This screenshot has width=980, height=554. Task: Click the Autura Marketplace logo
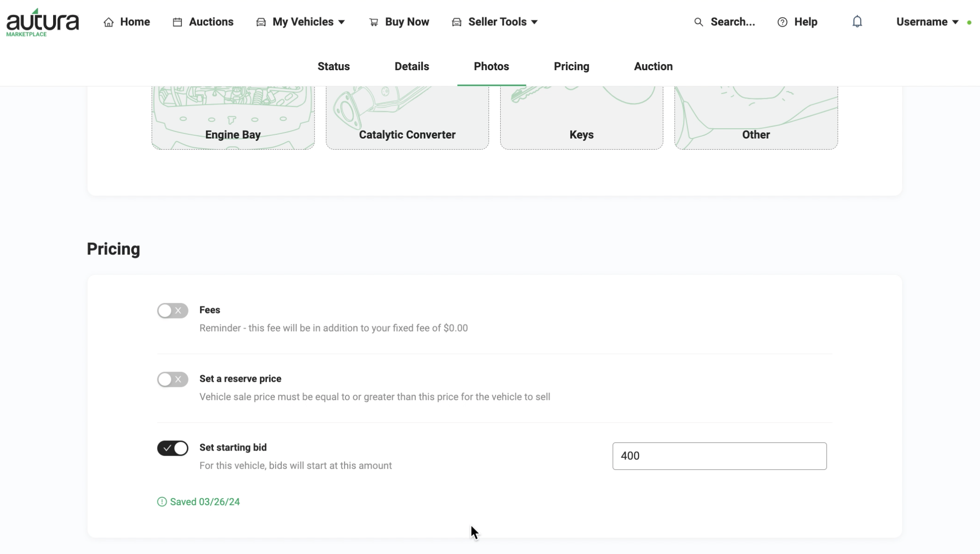click(x=42, y=22)
